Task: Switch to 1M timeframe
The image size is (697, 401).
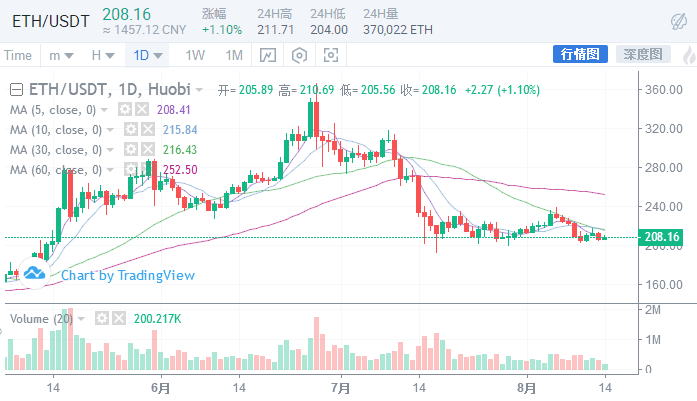Action: click(x=233, y=55)
